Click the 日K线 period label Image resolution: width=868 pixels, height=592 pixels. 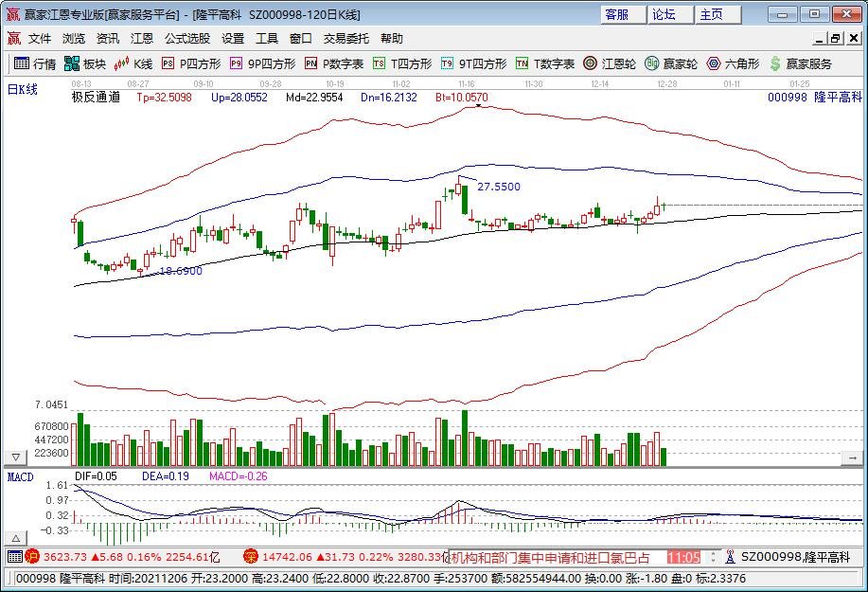click(23, 89)
